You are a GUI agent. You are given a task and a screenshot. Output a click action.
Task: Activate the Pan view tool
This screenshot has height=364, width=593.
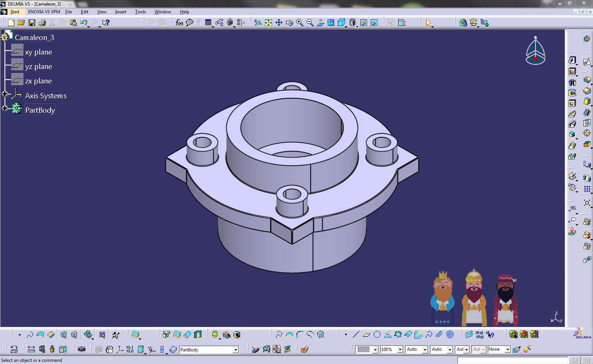tap(279, 23)
